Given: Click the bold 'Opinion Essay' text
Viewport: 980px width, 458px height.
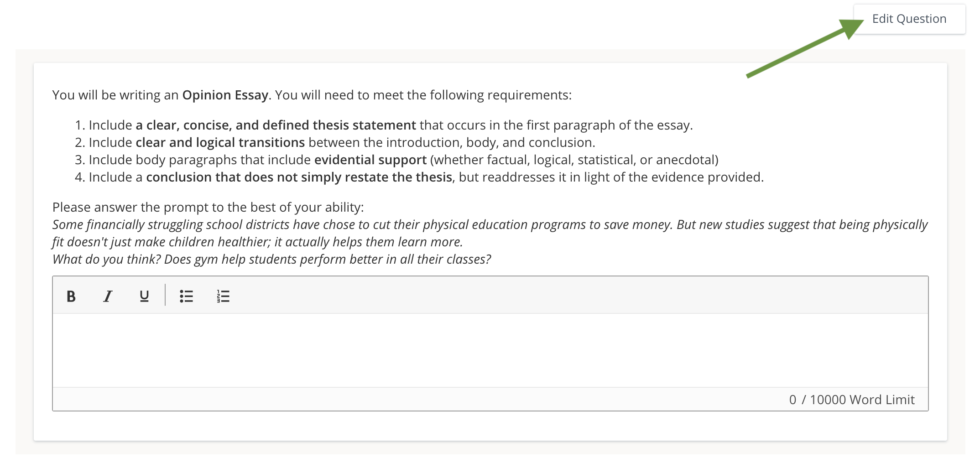Looking at the screenshot, I should (225, 95).
